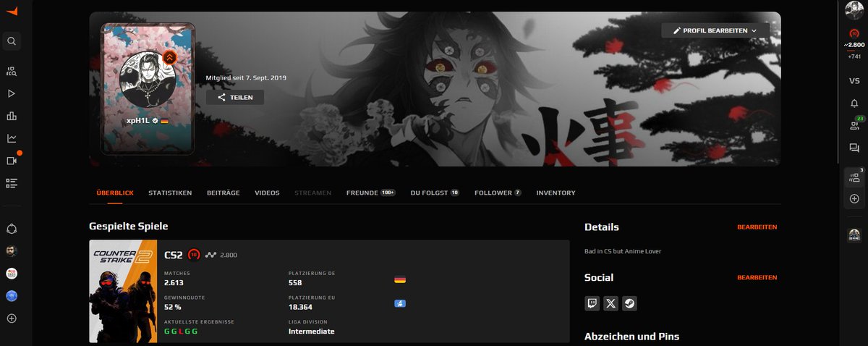Click the Bad in CS but Anime Lover bio
This screenshot has height=346, width=868.
(x=623, y=251)
